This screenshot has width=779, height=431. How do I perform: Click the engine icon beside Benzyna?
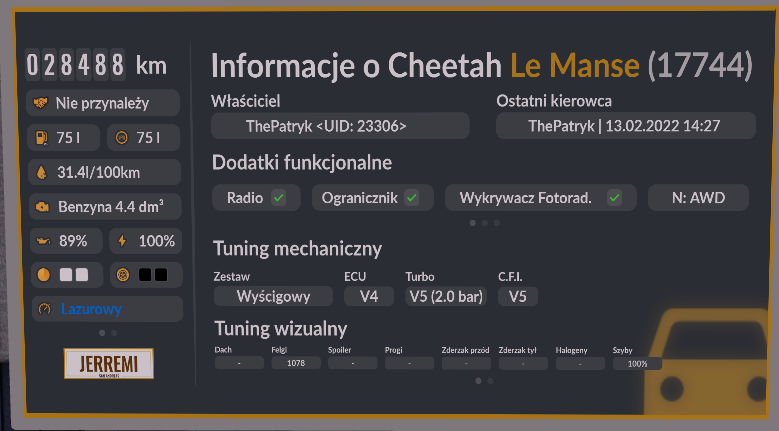tap(43, 207)
